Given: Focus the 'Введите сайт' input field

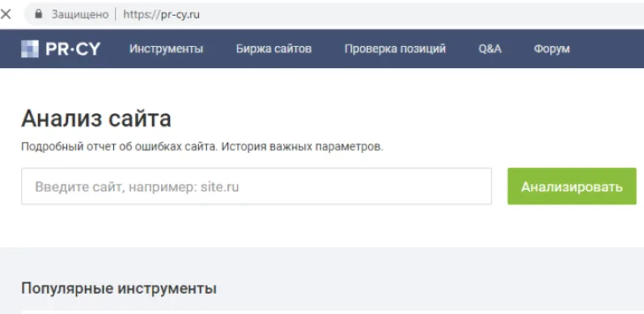Looking at the screenshot, I should [257, 186].
